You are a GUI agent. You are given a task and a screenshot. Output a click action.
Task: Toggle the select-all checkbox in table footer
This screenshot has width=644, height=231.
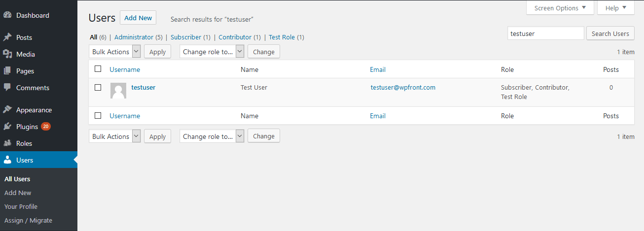coord(98,115)
